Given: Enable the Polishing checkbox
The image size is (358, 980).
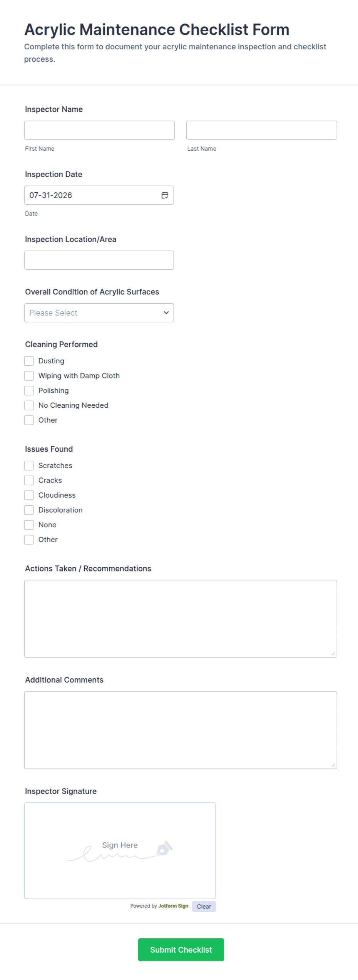Looking at the screenshot, I should 29,391.
